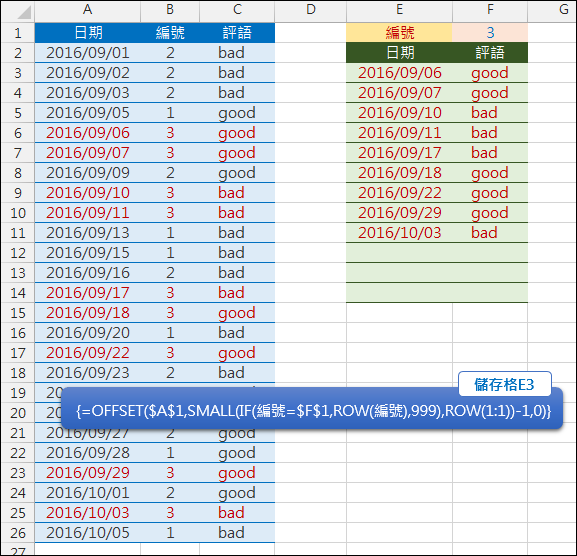Viewport: 577px width, 556px height.
Task: Select cell F11 bad beside 2016/10/03 result
Action: (x=490, y=233)
